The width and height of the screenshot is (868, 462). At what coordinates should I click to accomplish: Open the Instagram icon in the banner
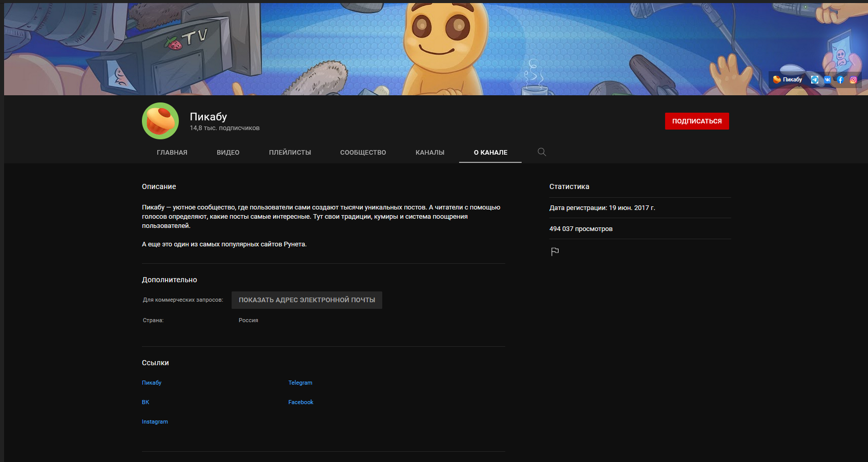point(853,79)
